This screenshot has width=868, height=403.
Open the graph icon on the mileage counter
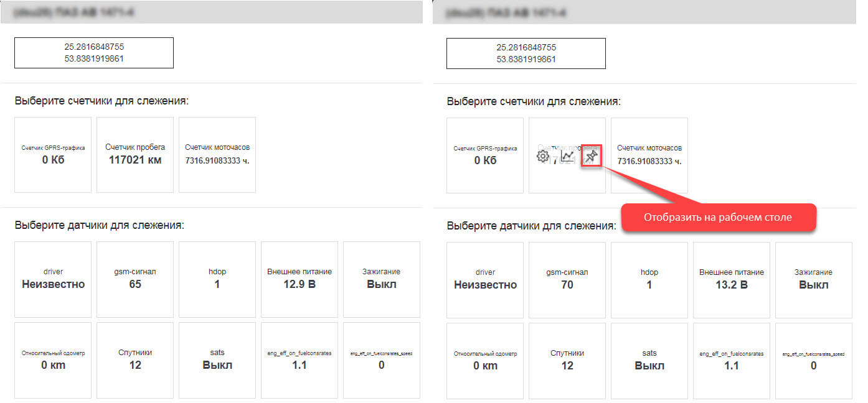[567, 157]
